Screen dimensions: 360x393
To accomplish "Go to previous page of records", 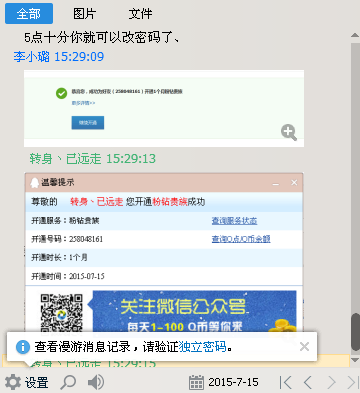I will [308, 382].
